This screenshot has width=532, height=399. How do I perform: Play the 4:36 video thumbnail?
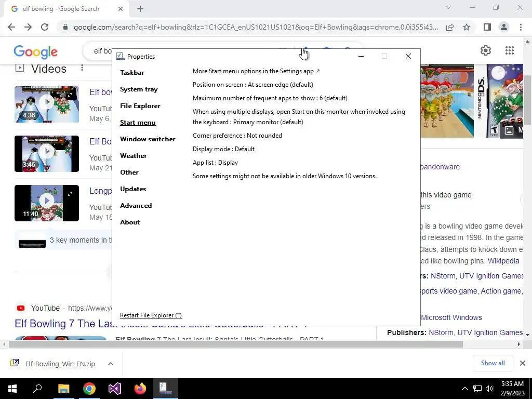pos(47,104)
